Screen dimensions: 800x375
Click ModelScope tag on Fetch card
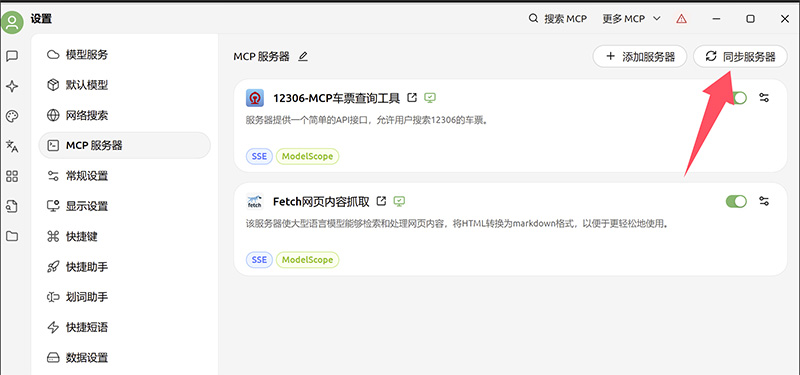point(308,260)
